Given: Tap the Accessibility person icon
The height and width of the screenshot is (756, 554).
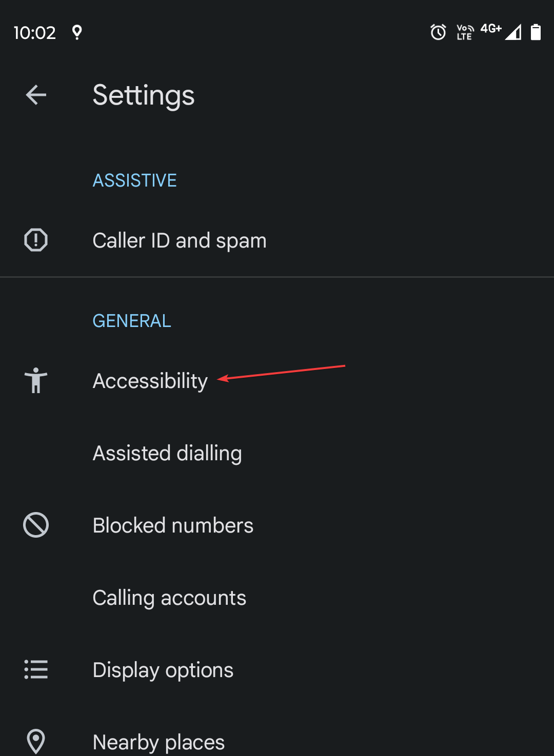Looking at the screenshot, I should click(36, 381).
